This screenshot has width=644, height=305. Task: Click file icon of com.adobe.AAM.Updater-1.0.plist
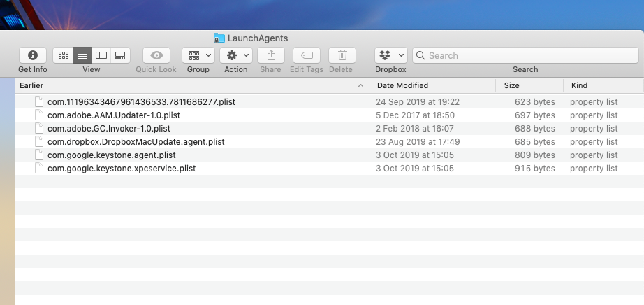tap(39, 115)
